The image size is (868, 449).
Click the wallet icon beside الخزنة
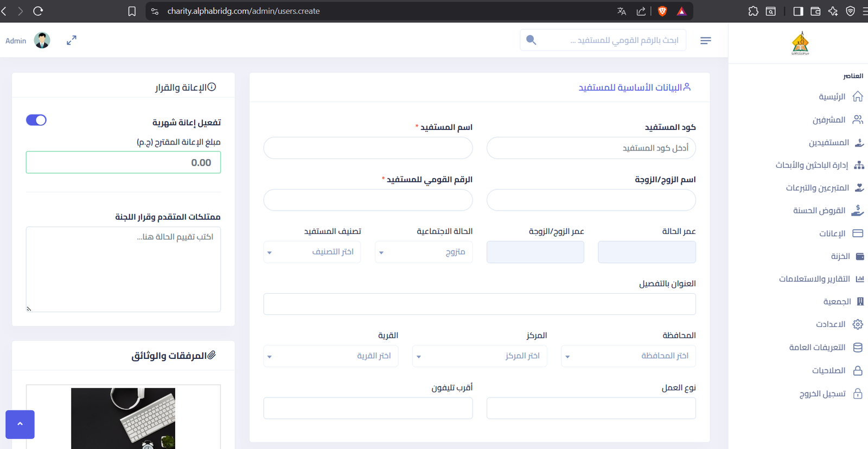(860, 256)
